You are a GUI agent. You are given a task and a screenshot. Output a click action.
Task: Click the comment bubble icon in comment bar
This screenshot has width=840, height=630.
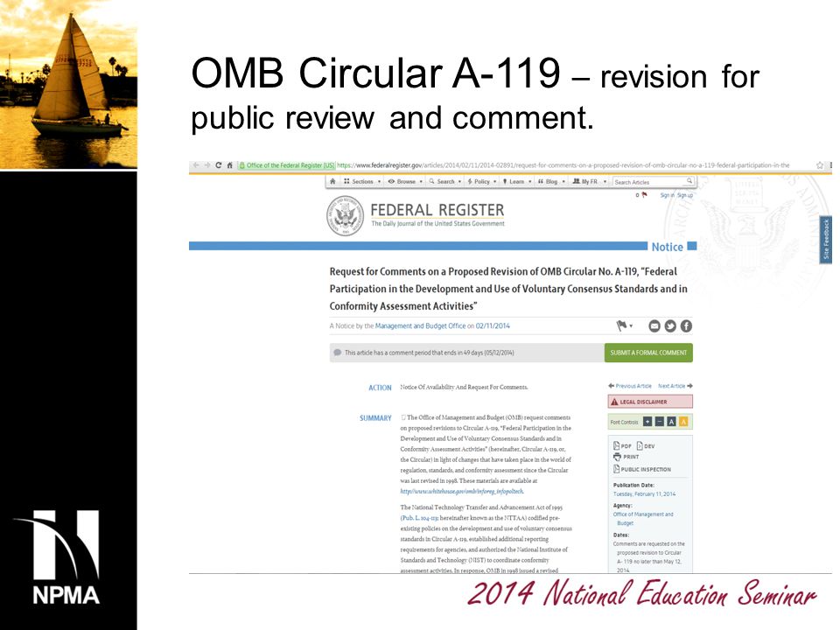pos(337,353)
